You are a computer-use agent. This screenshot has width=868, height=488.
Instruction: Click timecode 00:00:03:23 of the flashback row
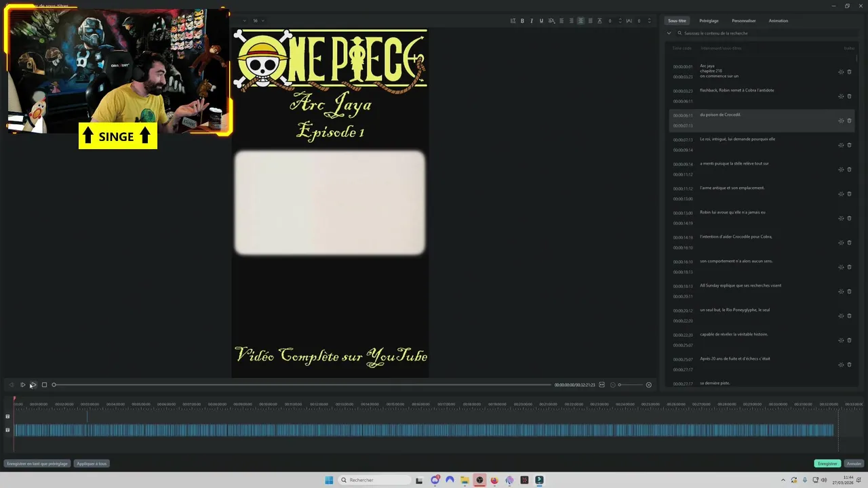pos(683,91)
